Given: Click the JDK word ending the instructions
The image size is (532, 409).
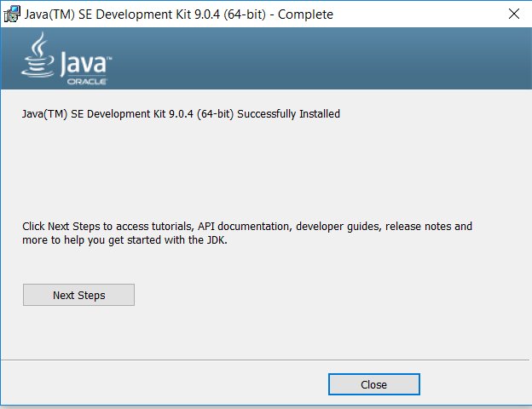Looking at the screenshot, I should pos(217,240).
